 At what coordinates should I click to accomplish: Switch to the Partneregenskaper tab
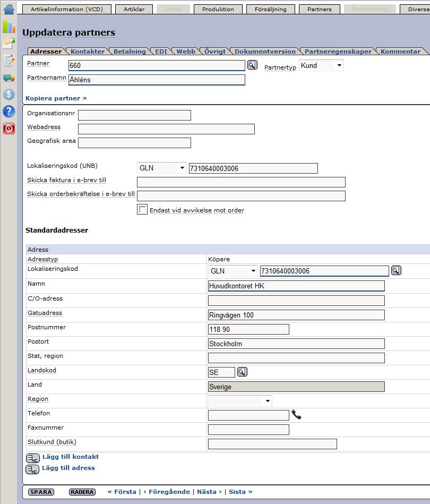[x=338, y=52]
